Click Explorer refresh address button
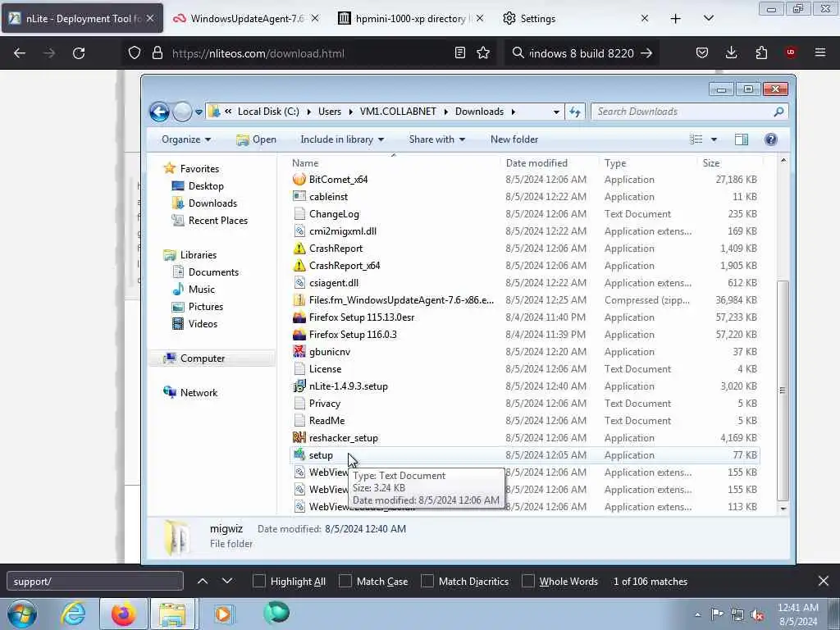Image resolution: width=840 pixels, height=630 pixels. coord(575,112)
